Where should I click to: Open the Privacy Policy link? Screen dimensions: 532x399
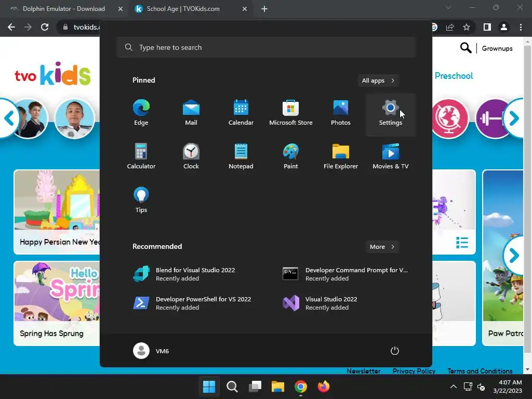[414, 371]
